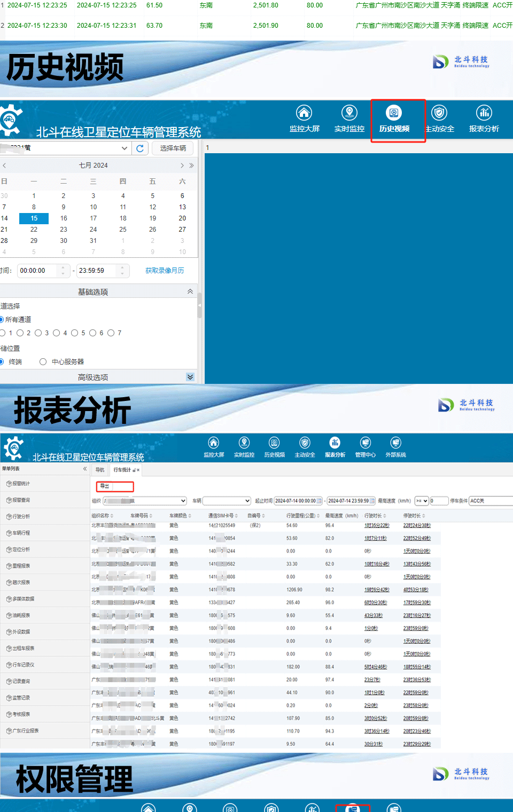Expand the 高级选项 section
The image size is (513, 812).
pos(190,377)
